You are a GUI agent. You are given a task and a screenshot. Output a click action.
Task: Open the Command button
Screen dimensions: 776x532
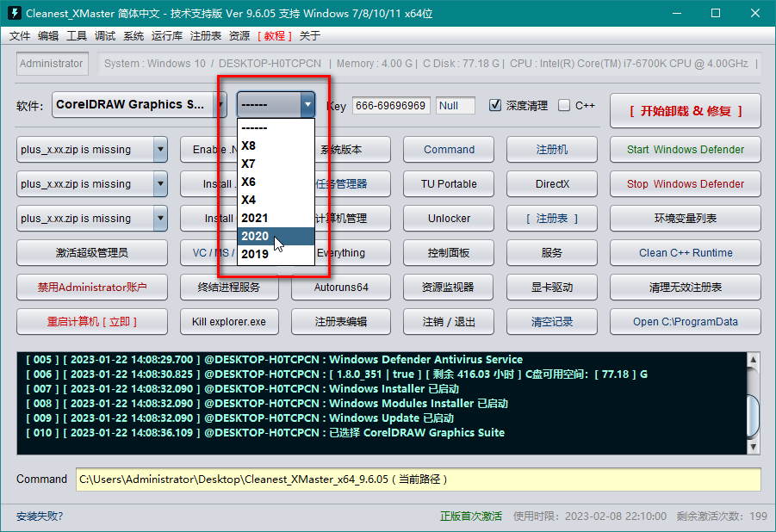click(x=449, y=150)
